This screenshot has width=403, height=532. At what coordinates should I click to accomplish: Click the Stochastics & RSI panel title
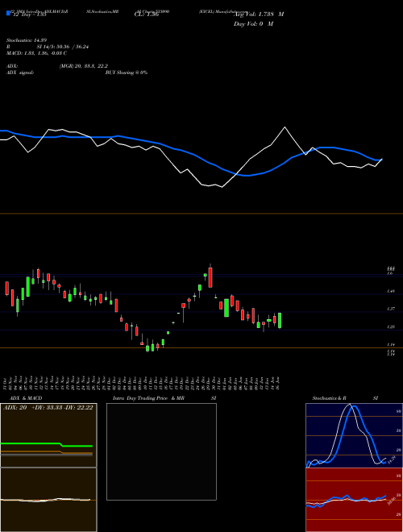click(345, 398)
